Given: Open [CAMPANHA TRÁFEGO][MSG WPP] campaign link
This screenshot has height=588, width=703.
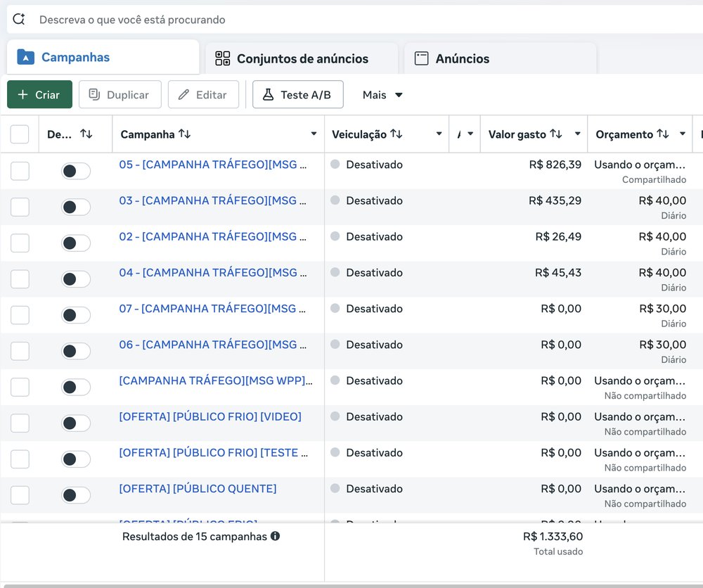Looking at the screenshot, I should point(216,381).
